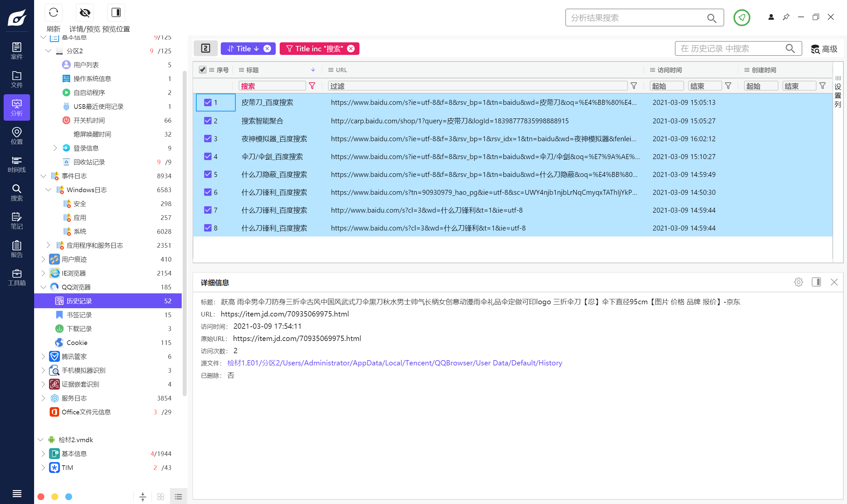Uncheck row 3 夜神模拟器 checkbox

click(x=208, y=139)
